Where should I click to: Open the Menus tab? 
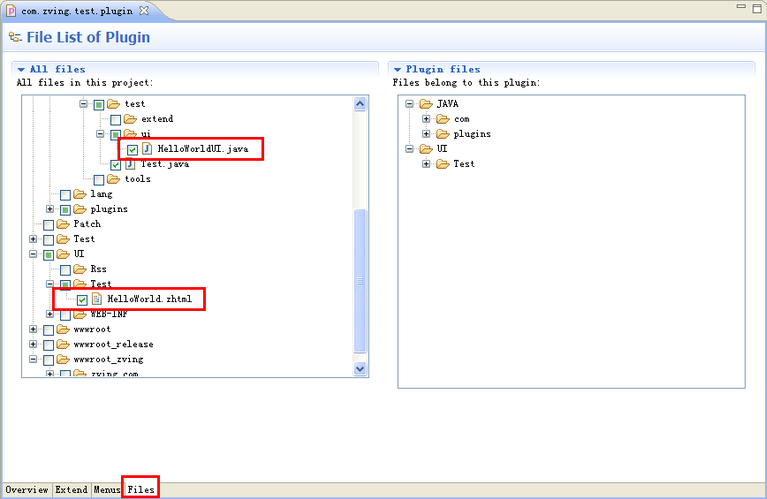click(107, 490)
